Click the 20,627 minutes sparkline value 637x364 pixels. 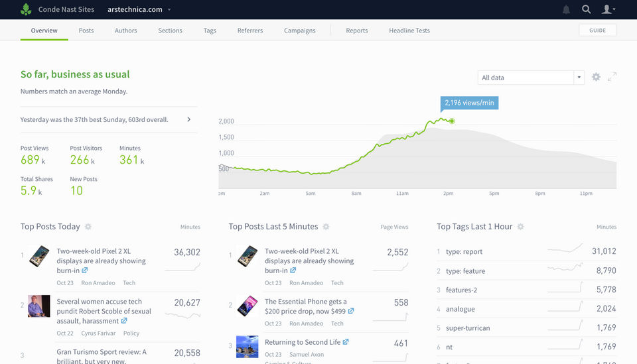click(x=187, y=302)
